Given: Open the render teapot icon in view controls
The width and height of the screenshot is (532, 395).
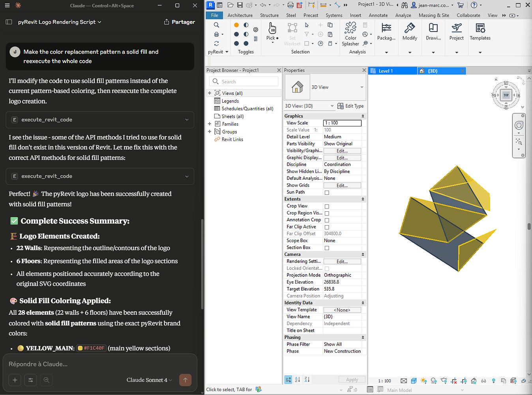Looking at the screenshot, I should click(x=444, y=380).
